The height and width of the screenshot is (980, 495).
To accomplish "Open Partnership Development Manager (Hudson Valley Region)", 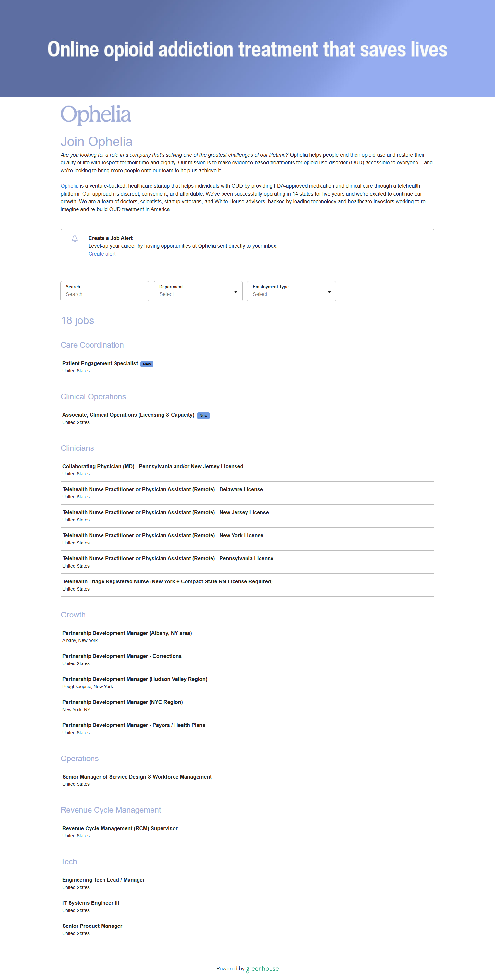I will (247, 683).
